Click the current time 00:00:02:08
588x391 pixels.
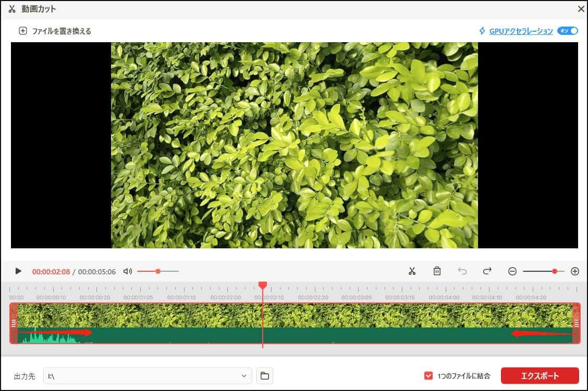point(51,272)
